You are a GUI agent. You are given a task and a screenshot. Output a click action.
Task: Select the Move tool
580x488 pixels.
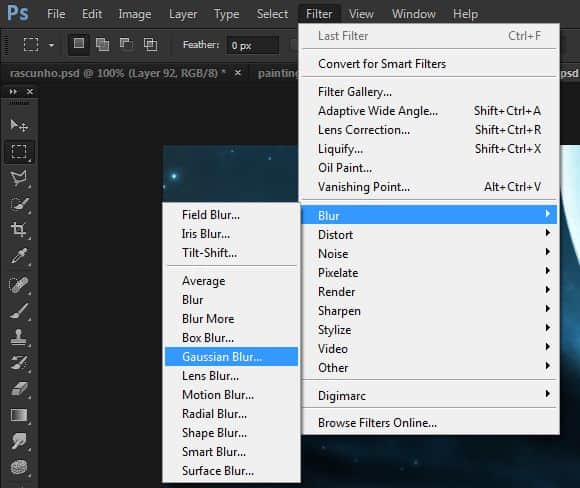18,126
